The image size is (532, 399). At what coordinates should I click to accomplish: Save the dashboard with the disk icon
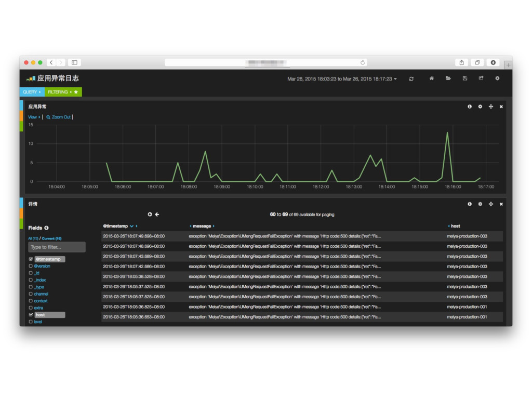pyautogui.click(x=465, y=78)
